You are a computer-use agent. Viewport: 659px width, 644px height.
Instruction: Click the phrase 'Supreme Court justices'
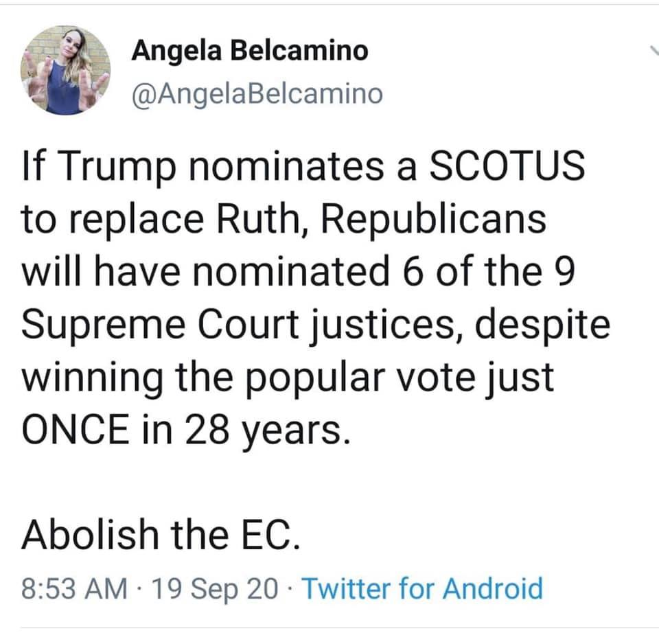coord(238,326)
